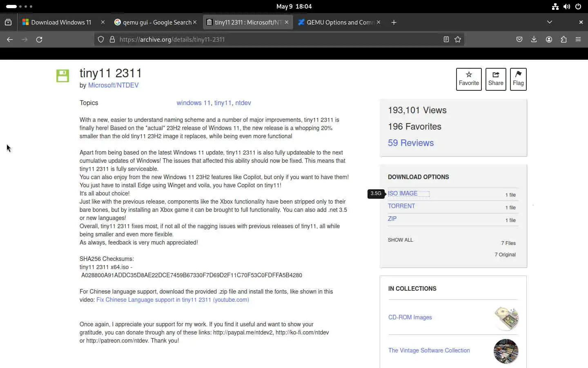This screenshot has height=368, width=588.
Task: Click the Vintage Software Collection thumbnail
Action: (506, 351)
